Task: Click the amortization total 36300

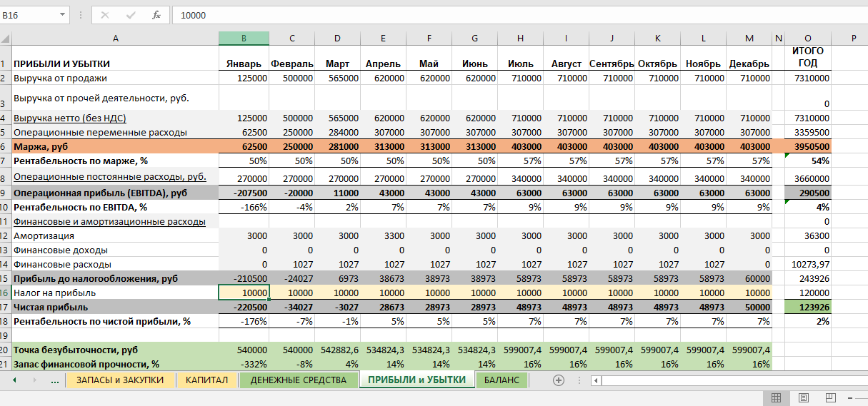Action: tap(807, 235)
